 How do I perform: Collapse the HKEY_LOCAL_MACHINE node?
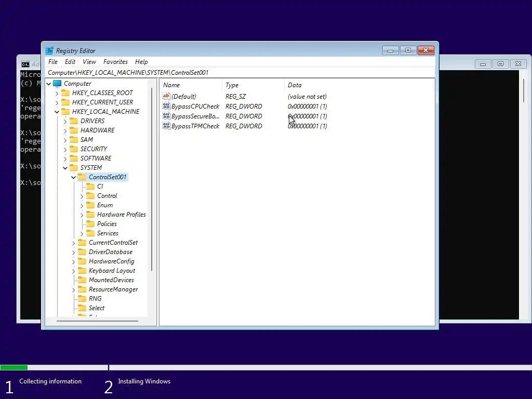57,112
